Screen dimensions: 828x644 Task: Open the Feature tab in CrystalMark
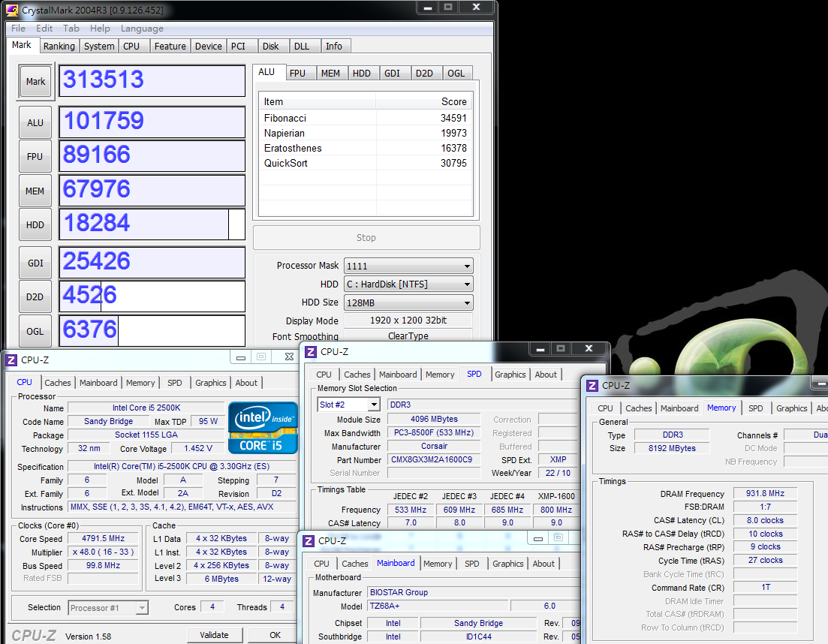point(170,47)
